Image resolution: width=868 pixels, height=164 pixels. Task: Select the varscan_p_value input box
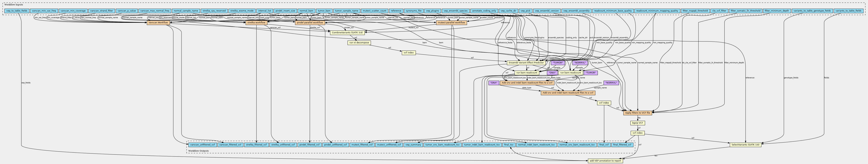point(127,11)
